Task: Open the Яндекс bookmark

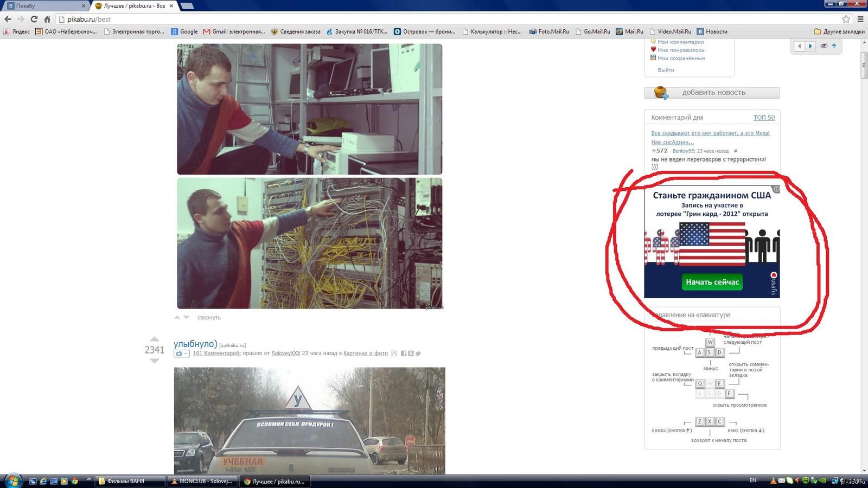Action: (17, 31)
